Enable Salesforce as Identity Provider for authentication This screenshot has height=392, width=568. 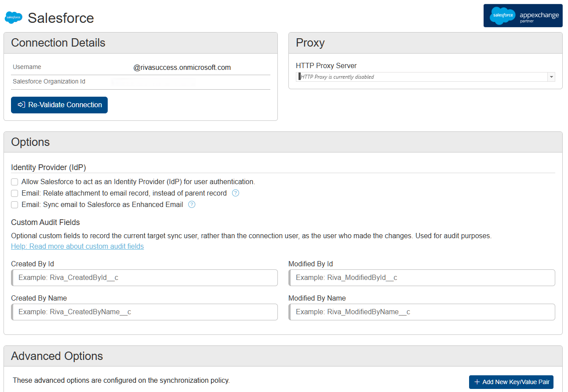[14, 181]
